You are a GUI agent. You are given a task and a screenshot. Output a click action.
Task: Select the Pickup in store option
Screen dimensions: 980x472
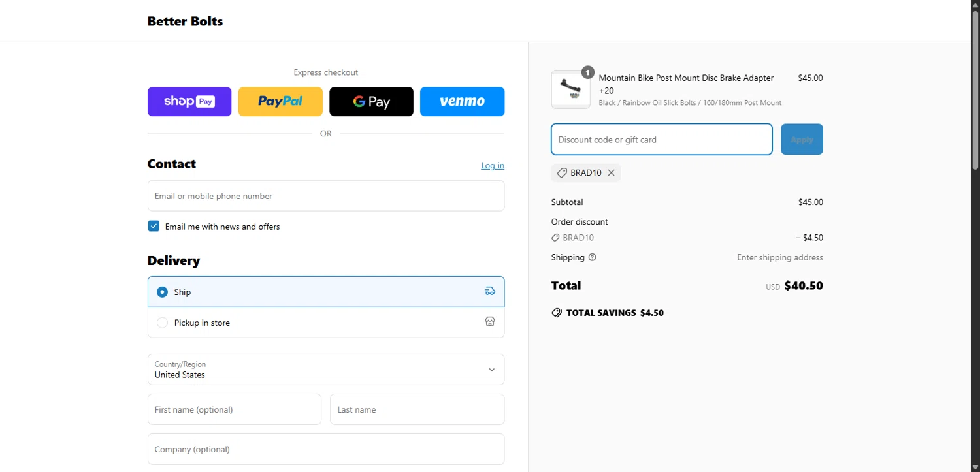326,323
